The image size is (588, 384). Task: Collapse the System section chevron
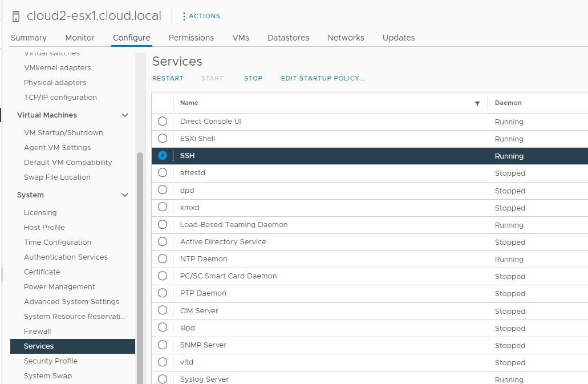(125, 195)
